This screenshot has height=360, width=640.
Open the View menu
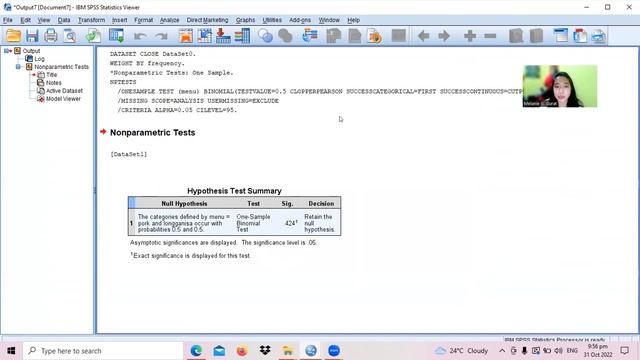(44, 20)
